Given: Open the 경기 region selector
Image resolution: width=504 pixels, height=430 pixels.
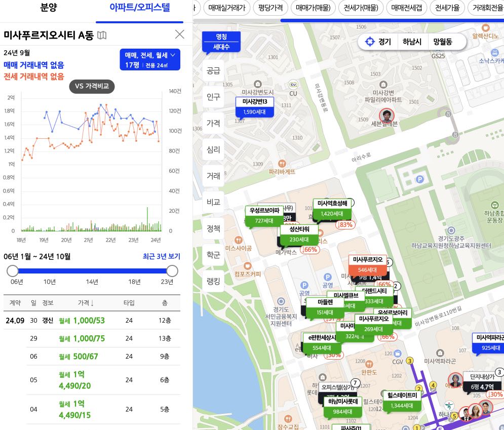Looking at the screenshot, I should point(384,42).
